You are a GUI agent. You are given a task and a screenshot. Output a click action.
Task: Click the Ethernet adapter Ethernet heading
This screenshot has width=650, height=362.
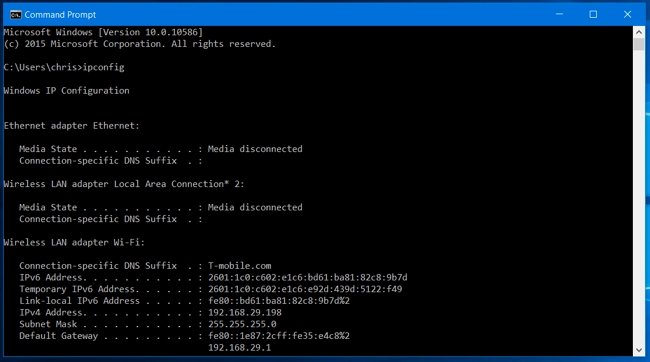point(72,126)
